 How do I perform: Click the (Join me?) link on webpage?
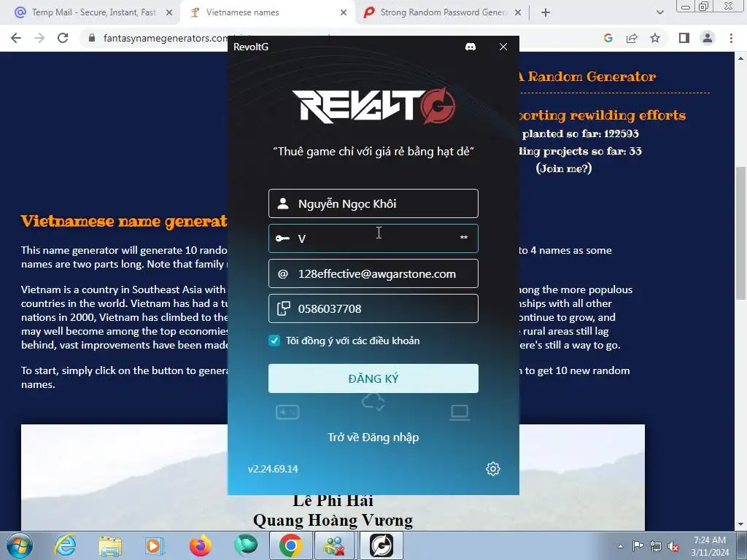pos(564,168)
